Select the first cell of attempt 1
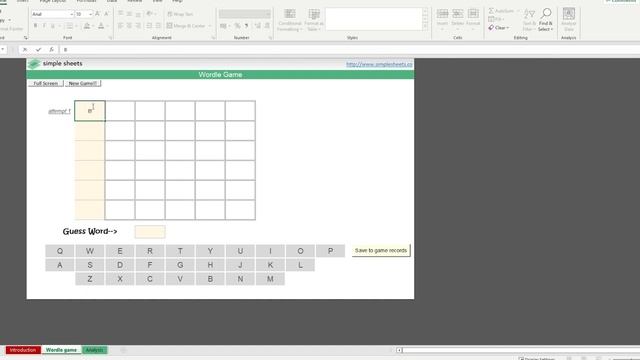 [x=90, y=111]
